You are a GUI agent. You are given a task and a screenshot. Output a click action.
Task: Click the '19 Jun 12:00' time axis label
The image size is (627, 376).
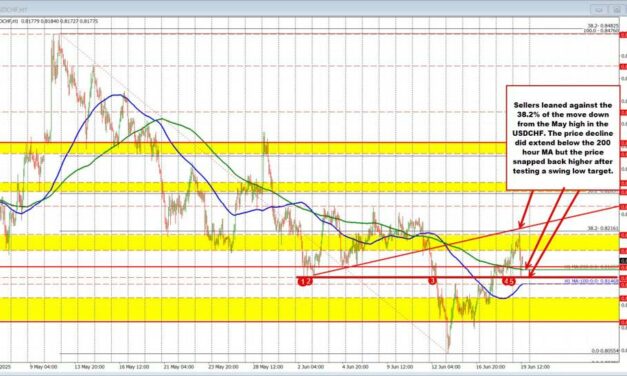point(535,366)
